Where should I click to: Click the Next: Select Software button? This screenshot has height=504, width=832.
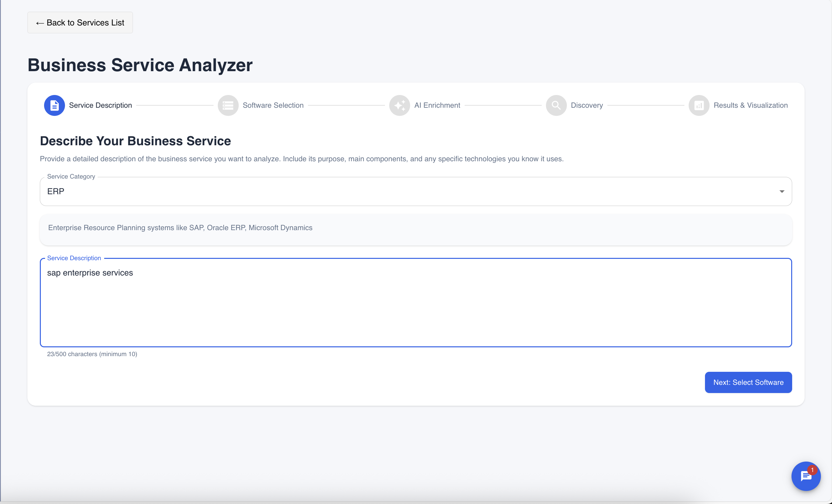(748, 382)
